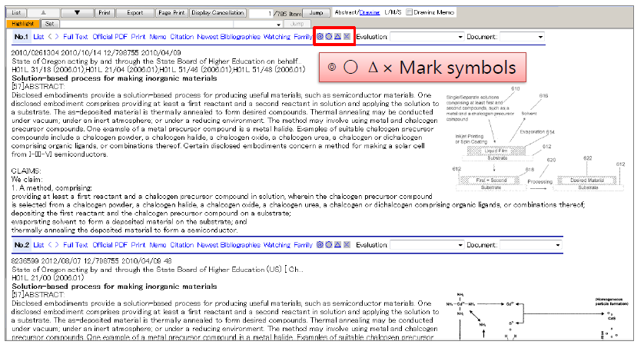This screenshot has height=348, width=644.
Task: Click the List button in the top toolbar
Action: (17, 13)
